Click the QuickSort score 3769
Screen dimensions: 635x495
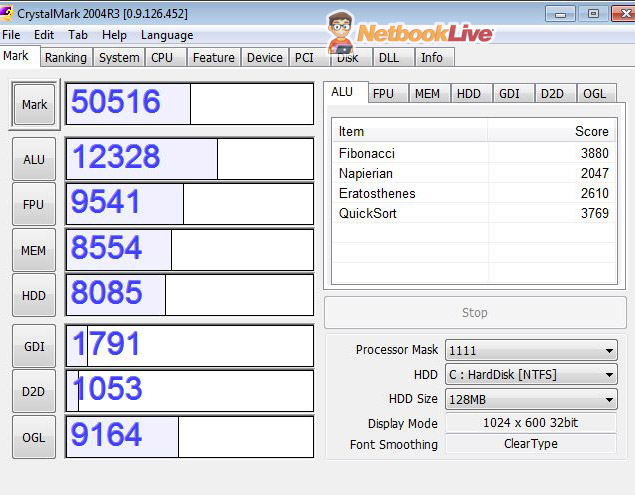(x=595, y=213)
